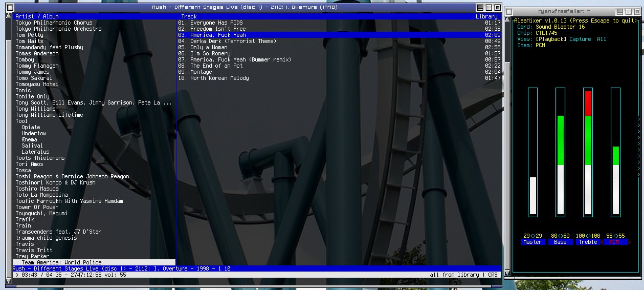644x290 pixels.
Task: Select artist trauma child genesis
Action: click(46, 238)
